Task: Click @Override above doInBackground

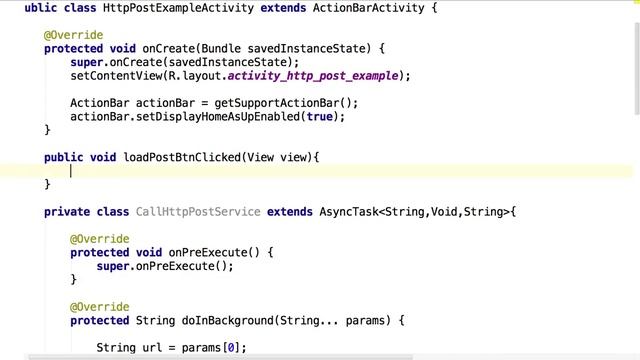Action: click(x=100, y=307)
